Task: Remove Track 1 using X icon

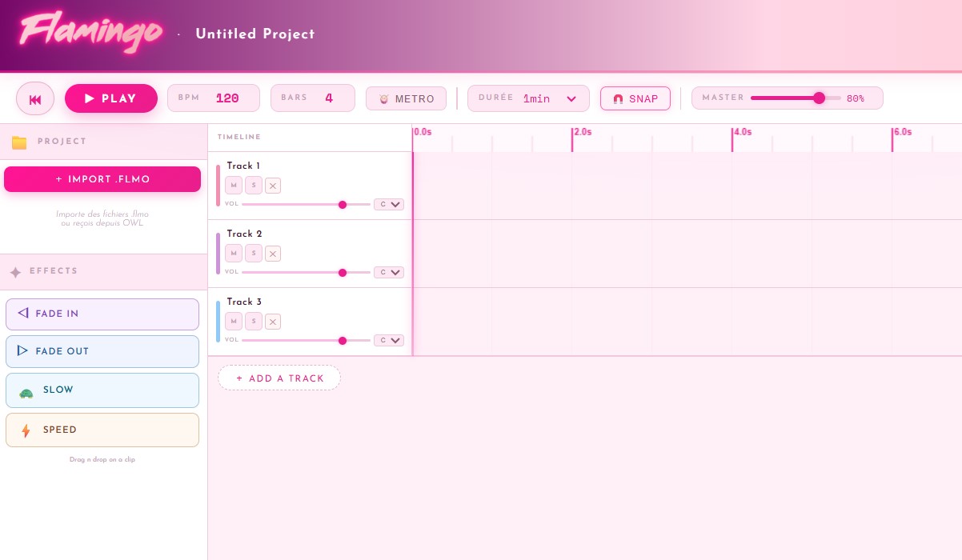Action: 273,186
